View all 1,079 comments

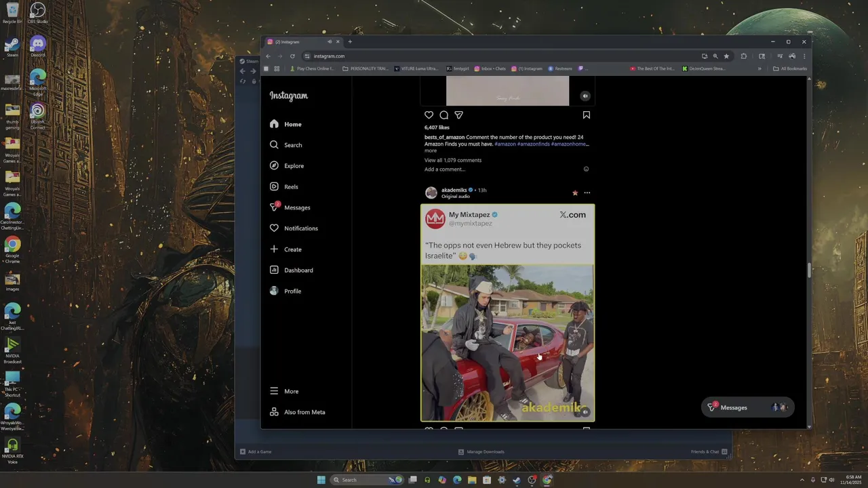pos(453,160)
